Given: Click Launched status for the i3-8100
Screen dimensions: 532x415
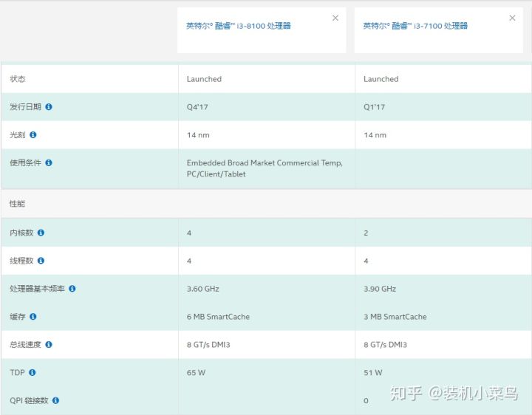Looking at the screenshot, I should (x=204, y=79).
